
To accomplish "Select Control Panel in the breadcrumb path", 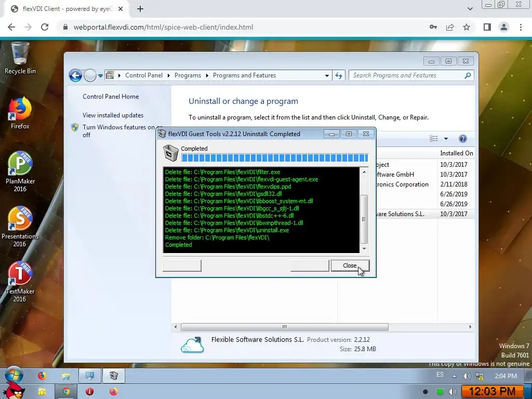I will point(144,75).
